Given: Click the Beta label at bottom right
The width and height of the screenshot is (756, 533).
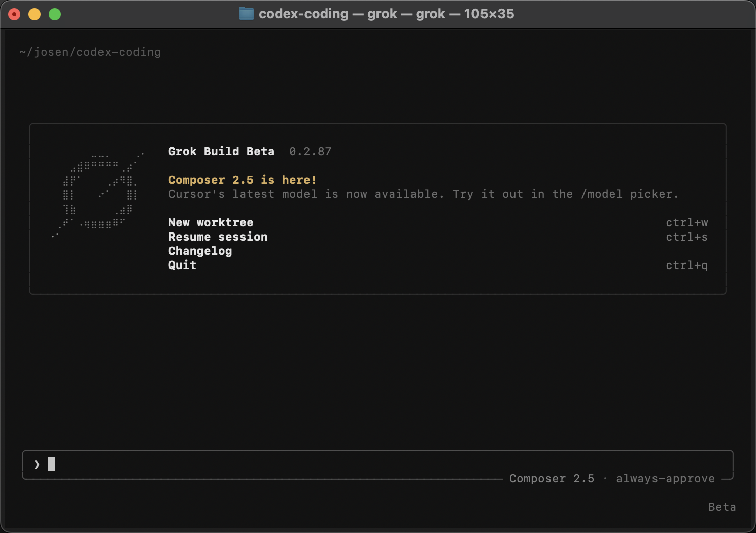Looking at the screenshot, I should pos(722,507).
